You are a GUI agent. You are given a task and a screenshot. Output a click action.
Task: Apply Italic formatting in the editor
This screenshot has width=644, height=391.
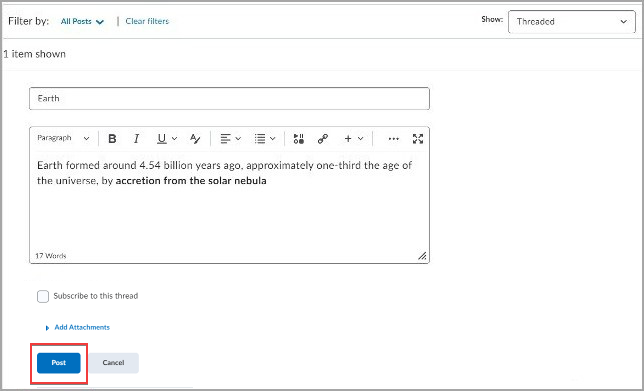point(136,139)
